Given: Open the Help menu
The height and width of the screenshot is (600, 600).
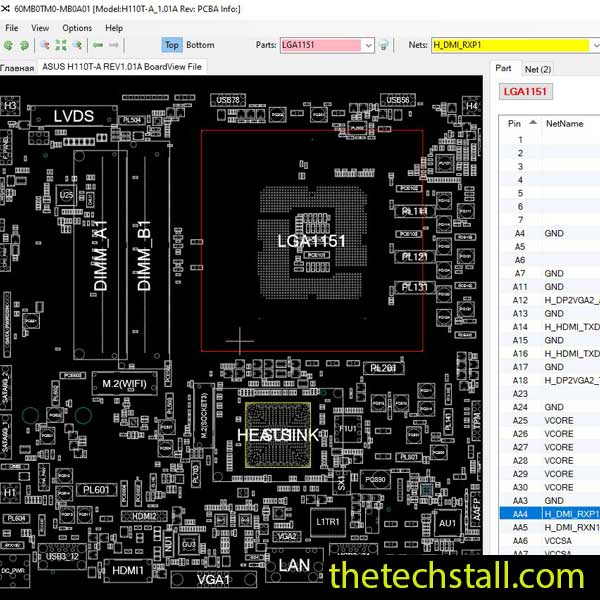Looking at the screenshot, I should (x=114, y=28).
